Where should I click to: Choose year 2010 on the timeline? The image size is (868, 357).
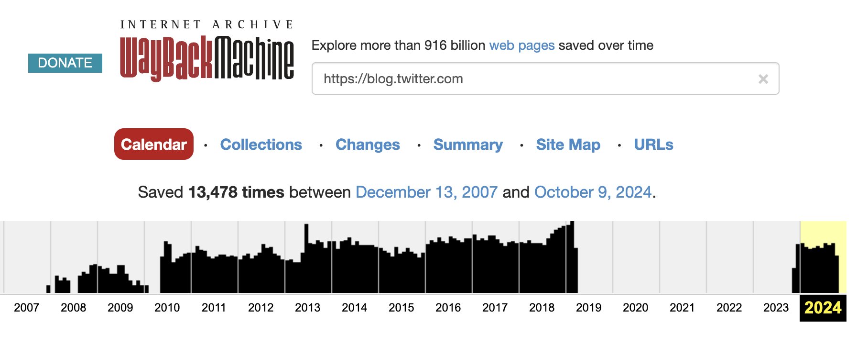[167, 308]
